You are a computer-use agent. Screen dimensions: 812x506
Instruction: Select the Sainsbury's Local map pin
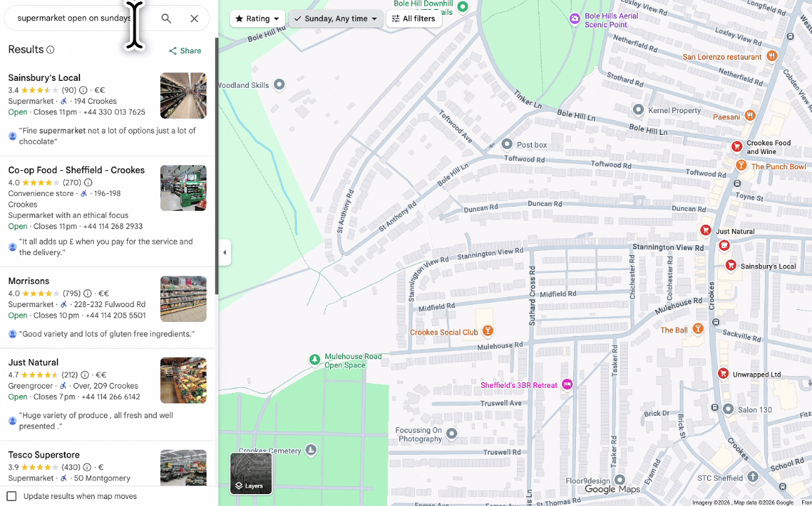[x=731, y=265]
